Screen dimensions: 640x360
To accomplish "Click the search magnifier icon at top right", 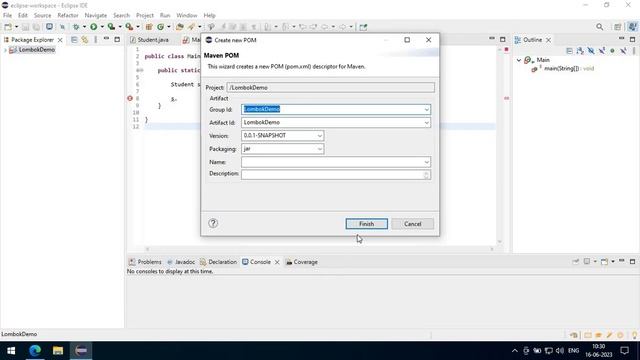I will coord(599,27).
